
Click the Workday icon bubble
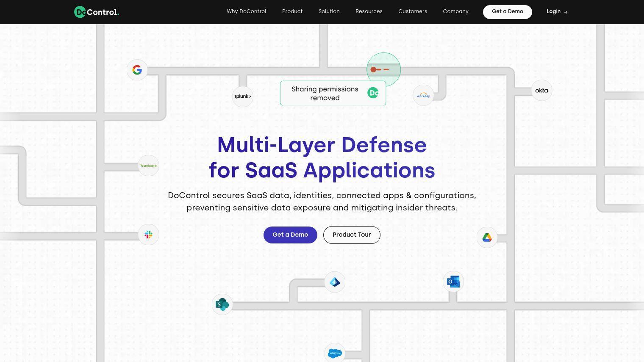pyautogui.click(x=423, y=95)
